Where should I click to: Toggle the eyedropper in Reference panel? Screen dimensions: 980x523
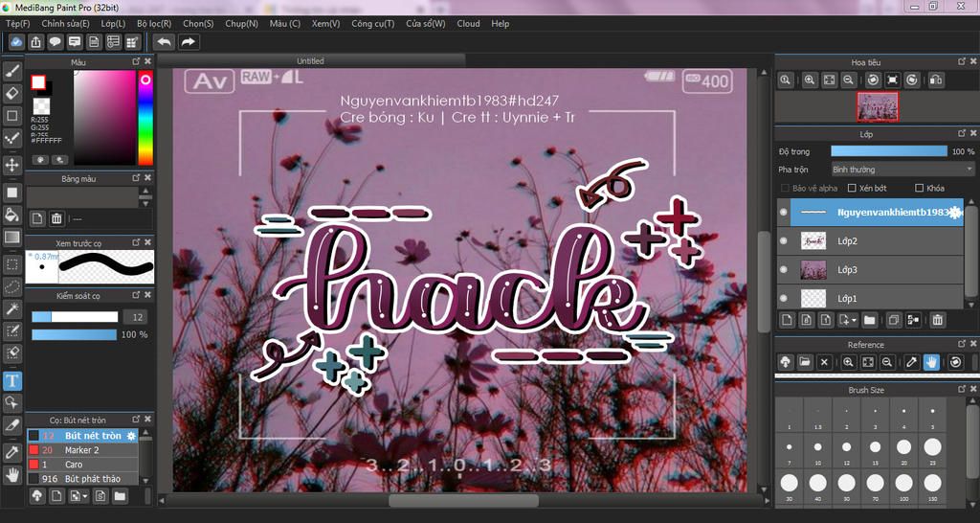tap(912, 361)
